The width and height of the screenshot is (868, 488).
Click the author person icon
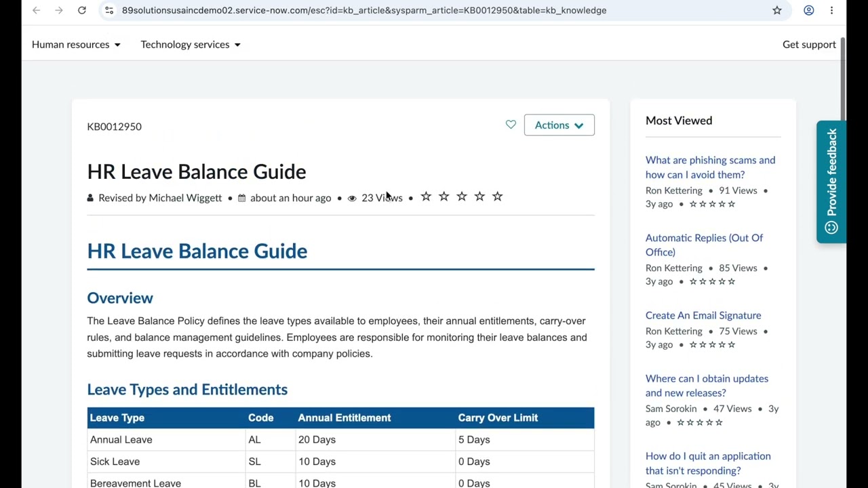tap(90, 198)
